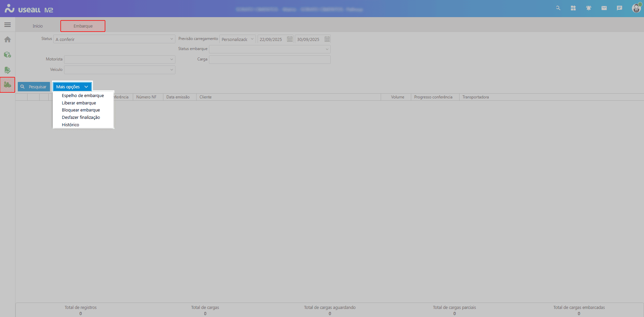The image size is (644, 317).
Task: Open the chat messages icon
Action: [x=620, y=8]
